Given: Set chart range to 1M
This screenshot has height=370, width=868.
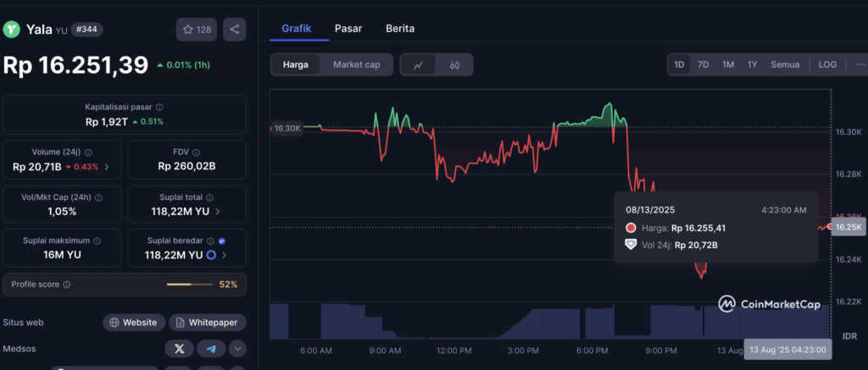Looking at the screenshot, I should click(728, 64).
